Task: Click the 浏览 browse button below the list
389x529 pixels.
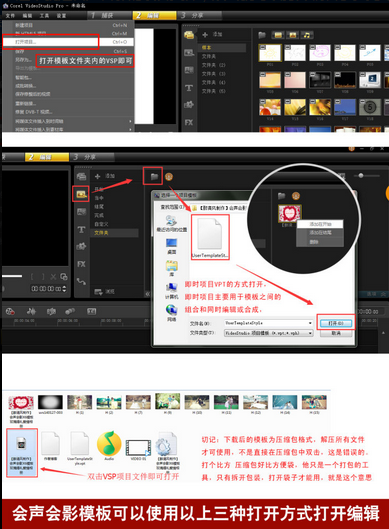Action: coord(105,291)
